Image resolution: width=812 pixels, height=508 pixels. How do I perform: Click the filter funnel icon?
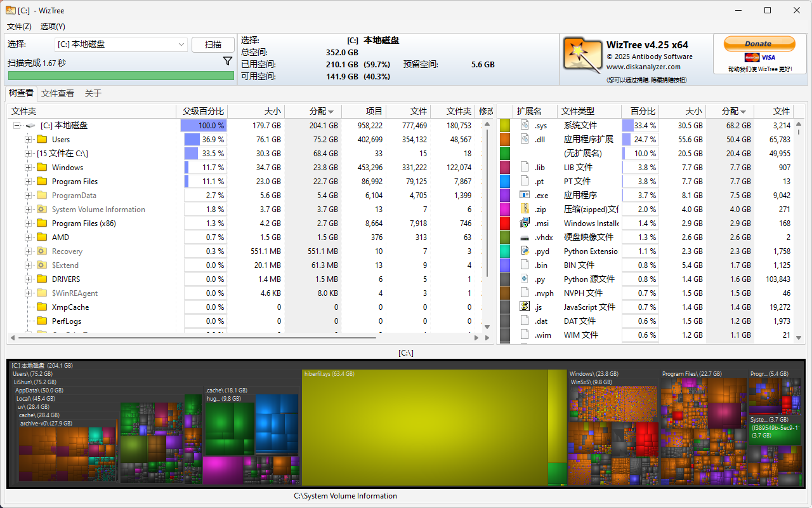pos(228,61)
